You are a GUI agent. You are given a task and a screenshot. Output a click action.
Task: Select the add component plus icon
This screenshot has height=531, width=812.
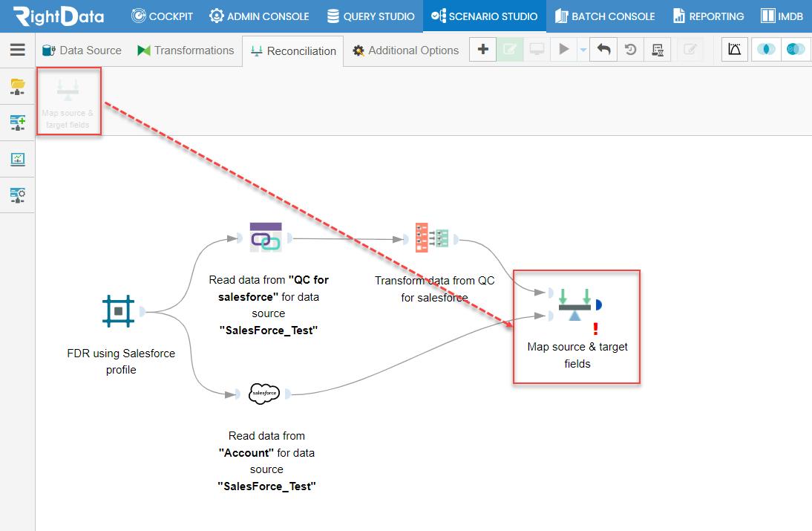pyautogui.click(x=482, y=51)
